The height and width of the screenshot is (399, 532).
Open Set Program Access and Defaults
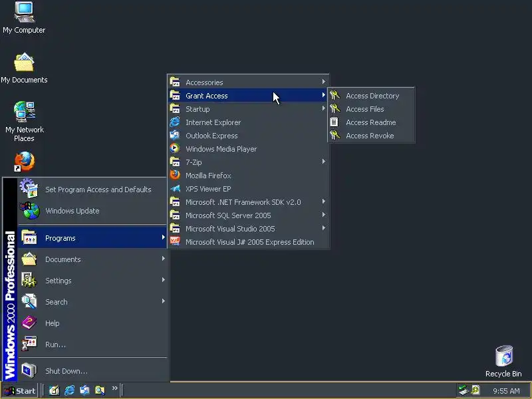coord(92,190)
